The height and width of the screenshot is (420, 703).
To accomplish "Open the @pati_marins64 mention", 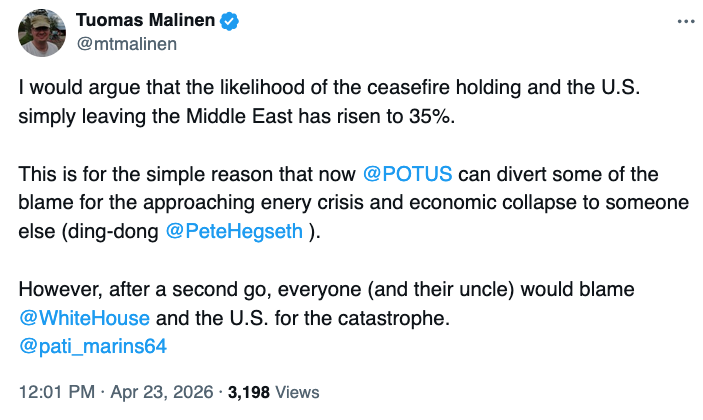I will pos(92,347).
